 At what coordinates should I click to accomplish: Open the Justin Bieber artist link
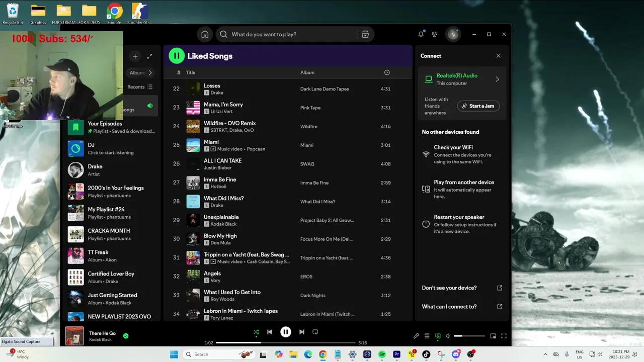click(x=217, y=168)
